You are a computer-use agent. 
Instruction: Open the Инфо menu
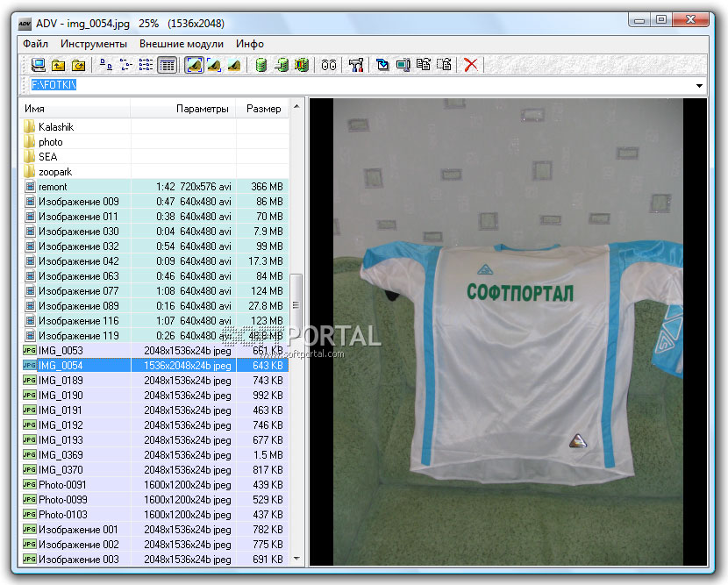250,44
